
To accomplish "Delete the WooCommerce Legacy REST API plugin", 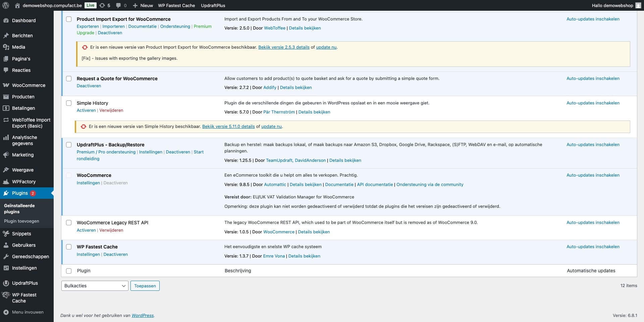I will tap(111, 230).
